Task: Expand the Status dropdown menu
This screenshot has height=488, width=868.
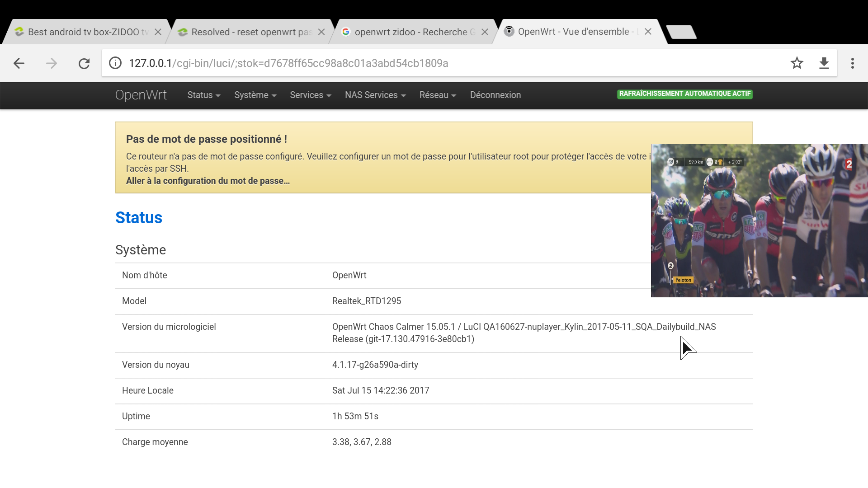Action: click(x=204, y=95)
